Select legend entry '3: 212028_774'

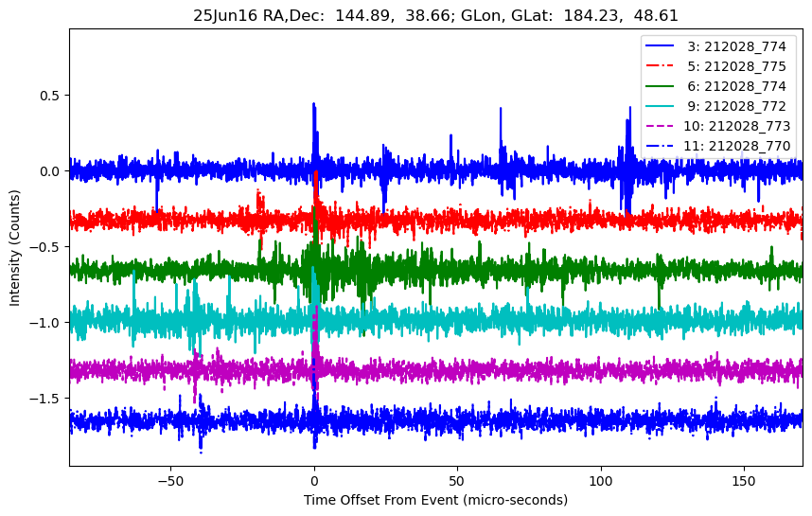click(x=717, y=46)
